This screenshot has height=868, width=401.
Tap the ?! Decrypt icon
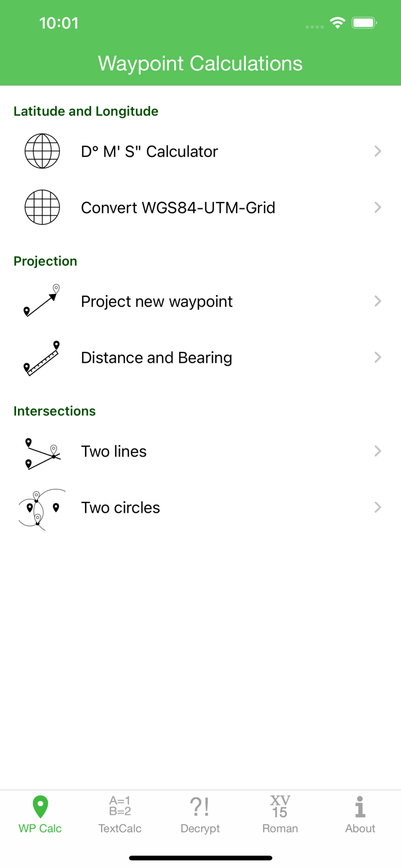click(200, 805)
